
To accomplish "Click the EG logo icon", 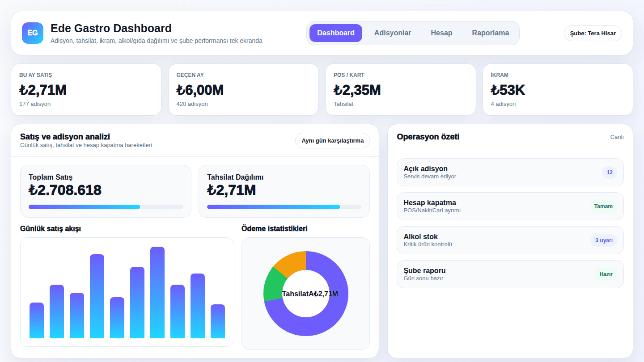I will pos(33,33).
